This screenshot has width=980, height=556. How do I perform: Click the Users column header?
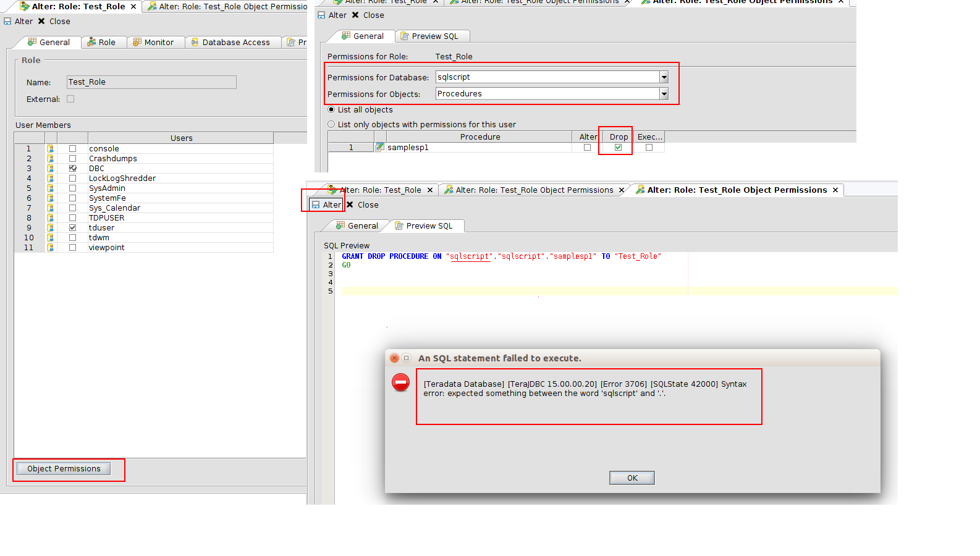181,138
